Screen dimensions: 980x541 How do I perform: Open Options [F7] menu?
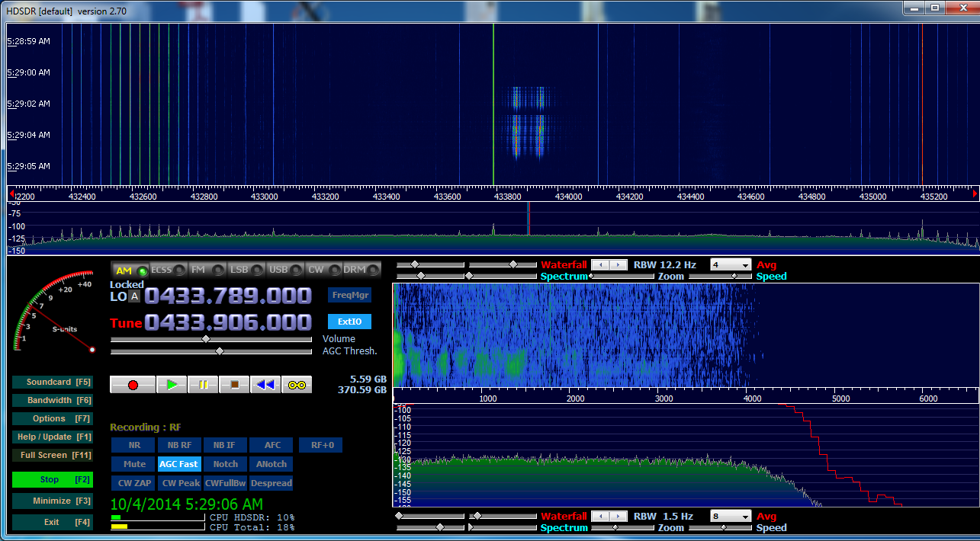[53, 418]
